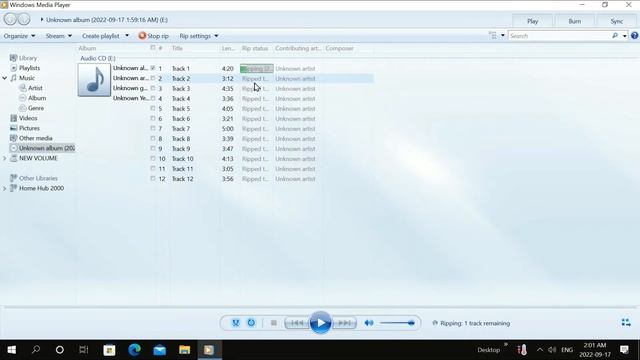Image resolution: width=640 pixels, height=360 pixels.
Task: Skip to the next track
Action: [x=344, y=323]
